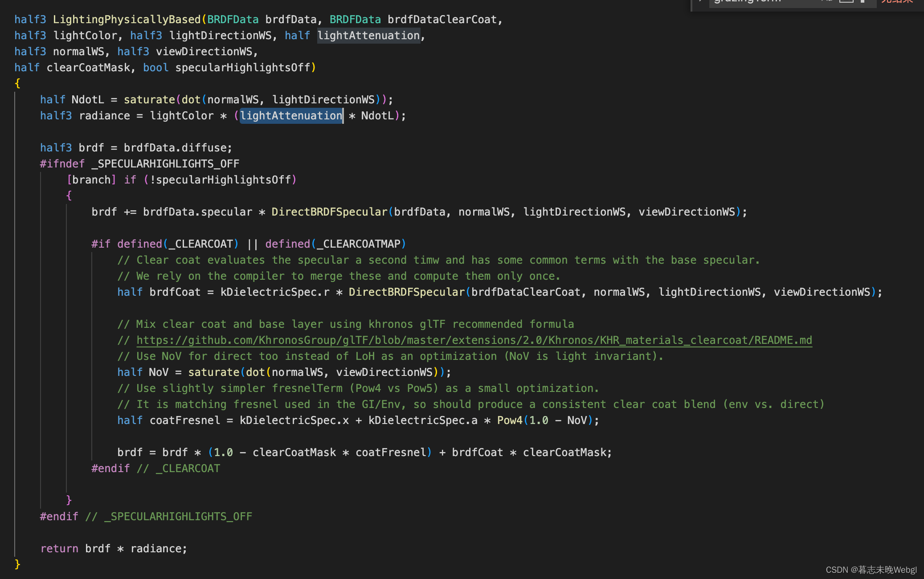Click the first BRDFData type name
This screenshot has width=924, height=579.
point(233,20)
